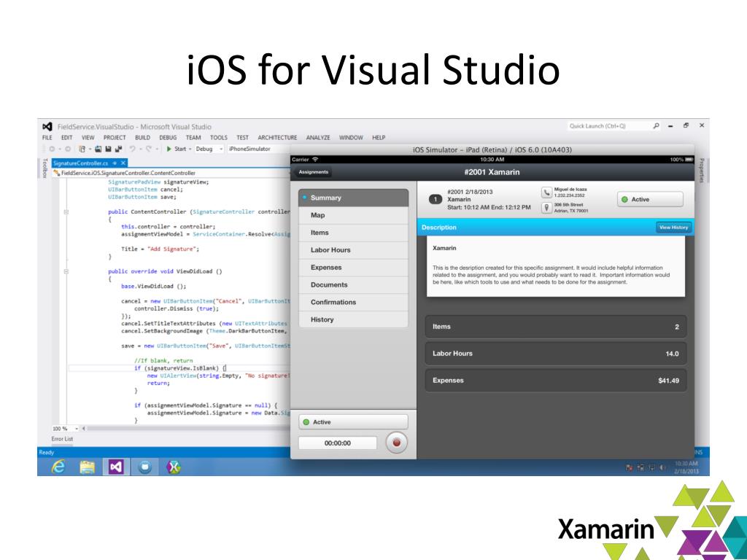747x560 pixels.
Task: Tap the map pin icon beside 306 5th Street
Action: [x=546, y=208]
